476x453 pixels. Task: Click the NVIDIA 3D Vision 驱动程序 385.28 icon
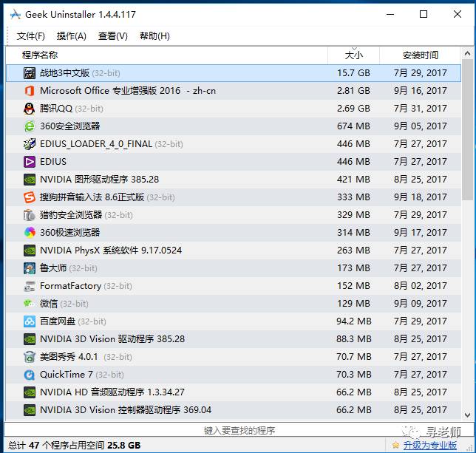30,339
